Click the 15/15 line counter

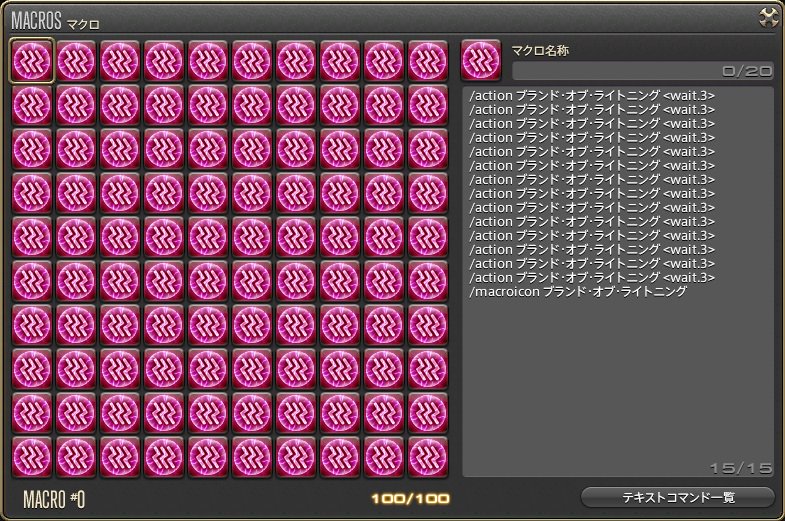(x=741, y=468)
